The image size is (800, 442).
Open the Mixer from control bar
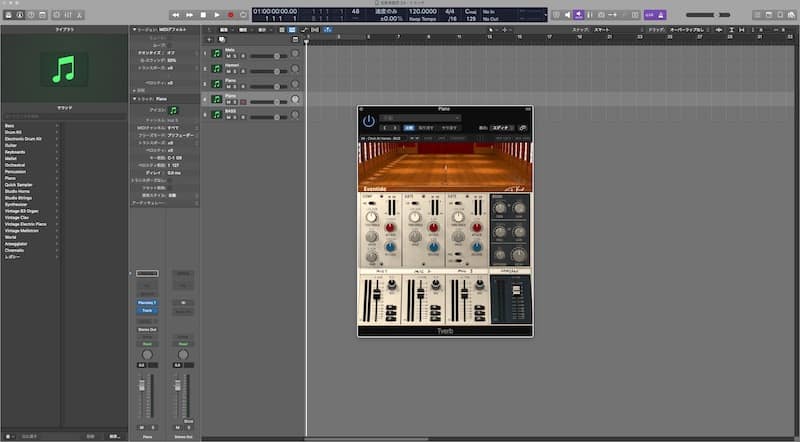pos(68,15)
